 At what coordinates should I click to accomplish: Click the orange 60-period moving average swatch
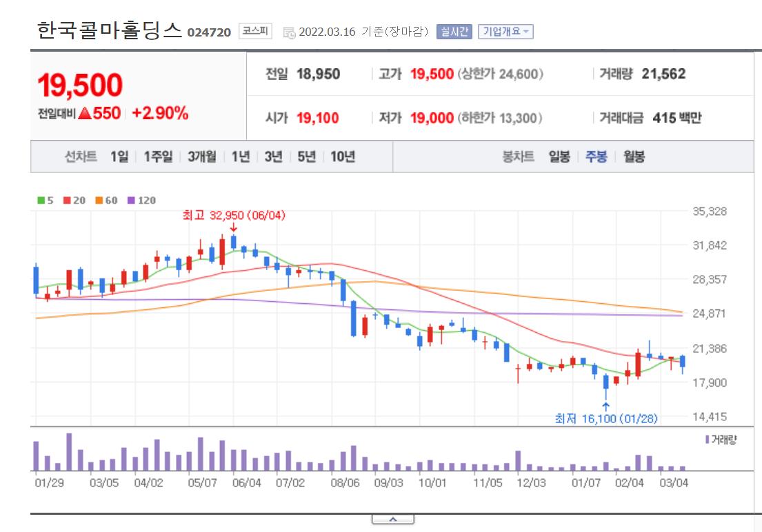coord(99,200)
